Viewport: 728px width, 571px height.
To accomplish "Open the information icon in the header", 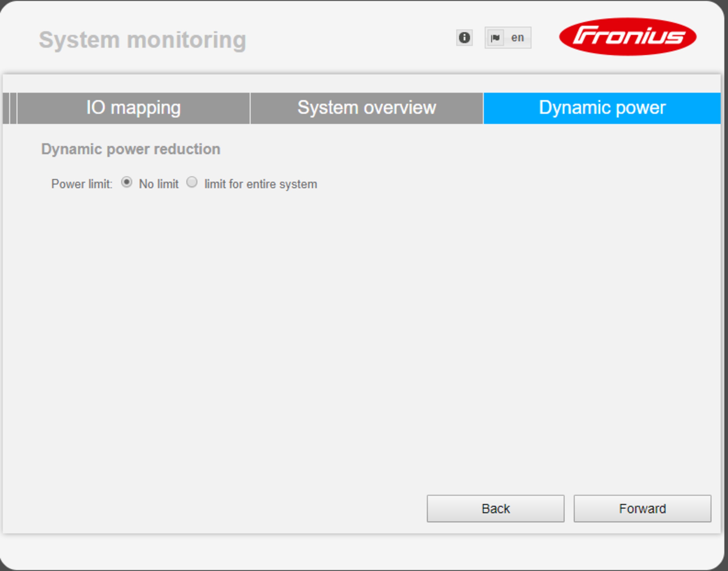I will click(464, 37).
